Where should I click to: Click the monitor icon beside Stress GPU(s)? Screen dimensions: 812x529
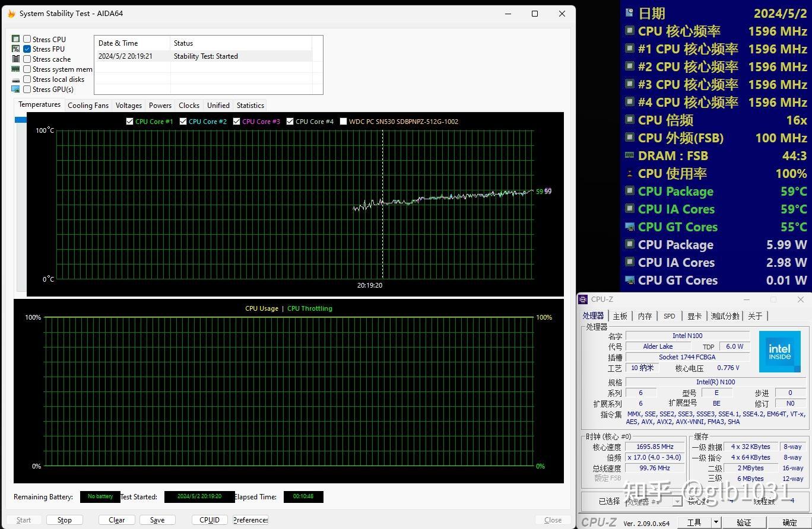(16, 90)
